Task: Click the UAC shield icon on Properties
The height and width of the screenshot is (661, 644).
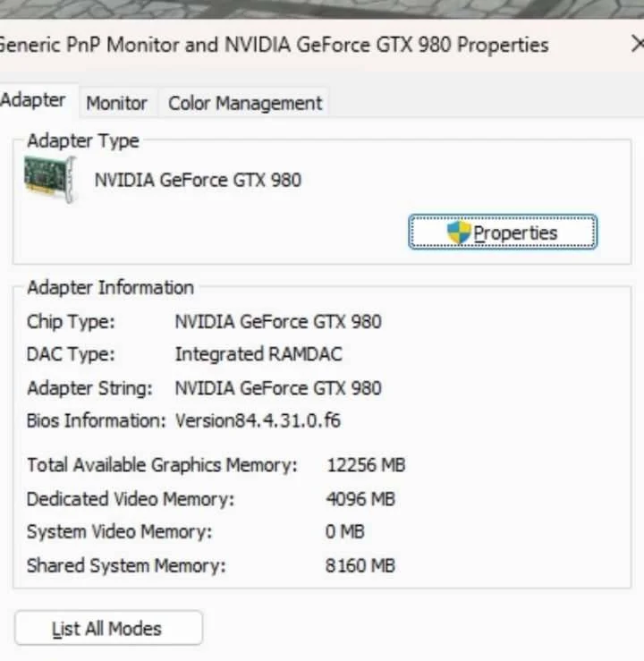Action: 459,233
